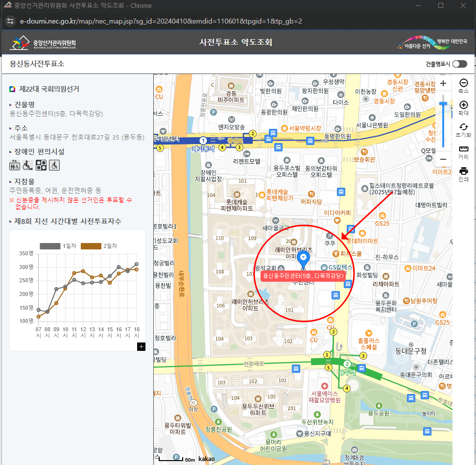Click the wheelchair ramp facility icon
The height and width of the screenshot is (465, 476).
pos(27,165)
